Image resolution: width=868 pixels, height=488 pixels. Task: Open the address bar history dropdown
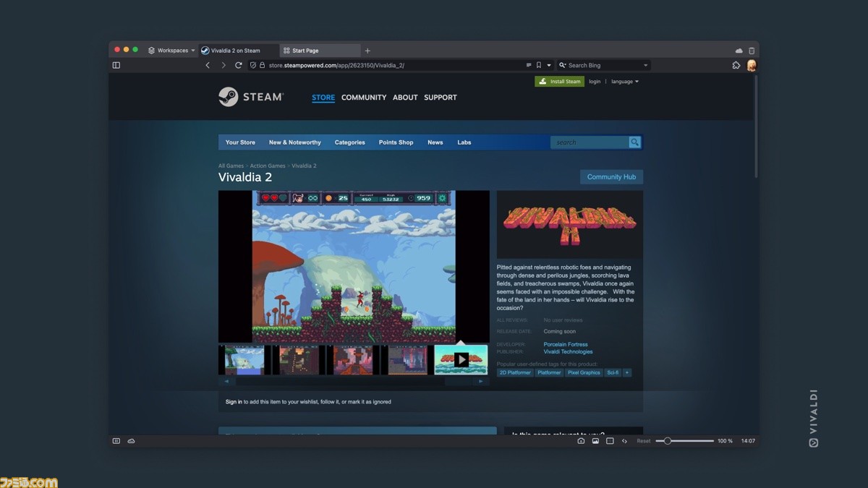(x=549, y=65)
